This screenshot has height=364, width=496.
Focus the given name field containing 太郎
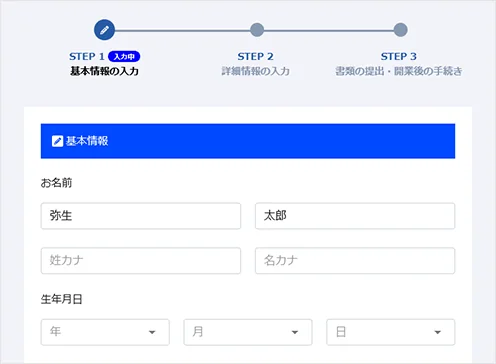(x=355, y=216)
